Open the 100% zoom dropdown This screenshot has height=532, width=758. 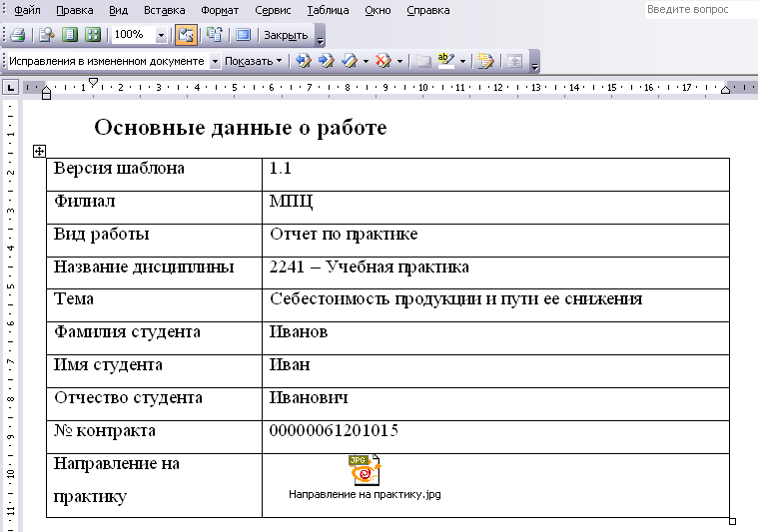pos(162,35)
